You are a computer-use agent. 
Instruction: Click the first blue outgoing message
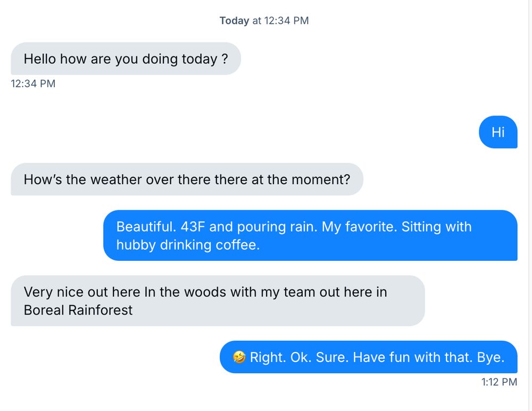click(498, 132)
